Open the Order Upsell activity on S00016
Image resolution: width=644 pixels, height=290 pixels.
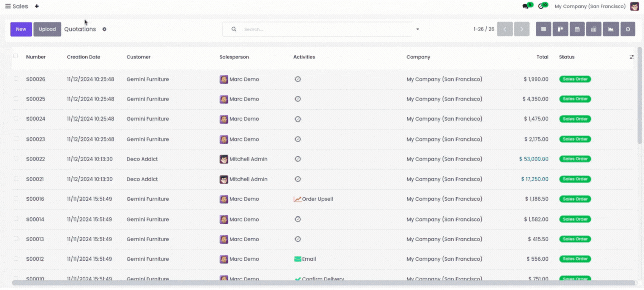(x=314, y=199)
